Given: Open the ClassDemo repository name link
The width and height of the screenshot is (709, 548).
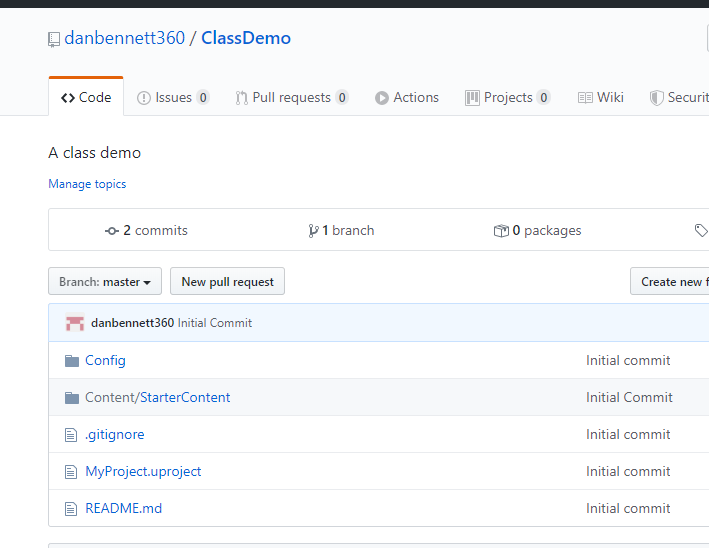Looking at the screenshot, I should point(246,38).
